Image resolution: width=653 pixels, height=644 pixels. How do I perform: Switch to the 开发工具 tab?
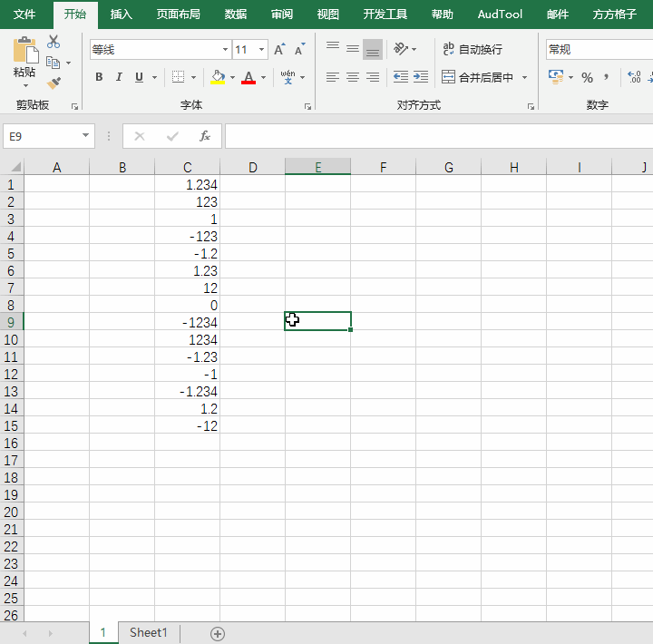(385, 15)
